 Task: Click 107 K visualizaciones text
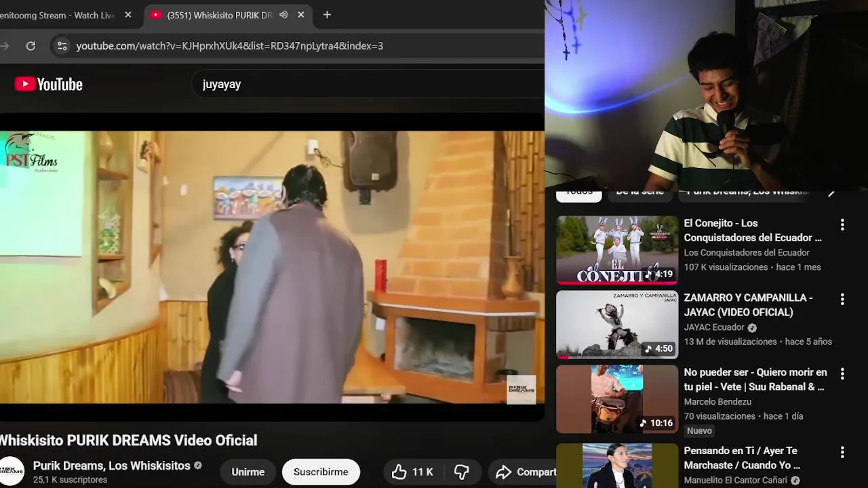(726, 267)
